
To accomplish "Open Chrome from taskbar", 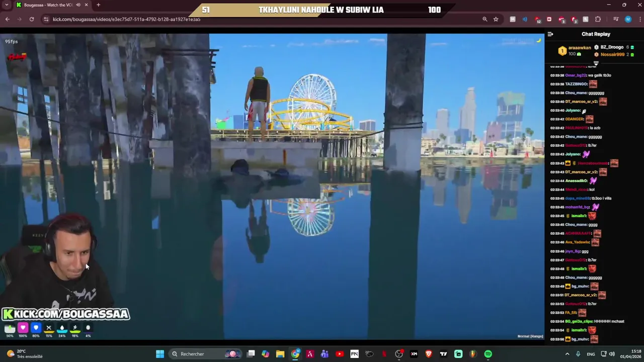I will pos(295,354).
